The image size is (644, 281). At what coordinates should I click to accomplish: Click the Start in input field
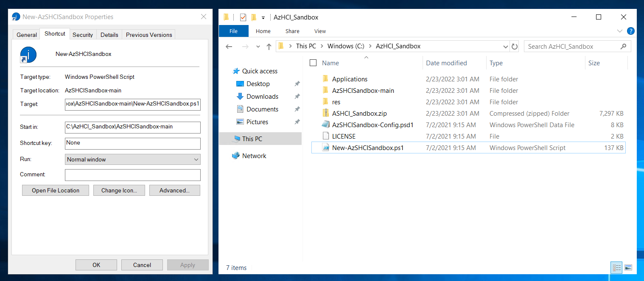pyautogui.click(x=133, y=128)
